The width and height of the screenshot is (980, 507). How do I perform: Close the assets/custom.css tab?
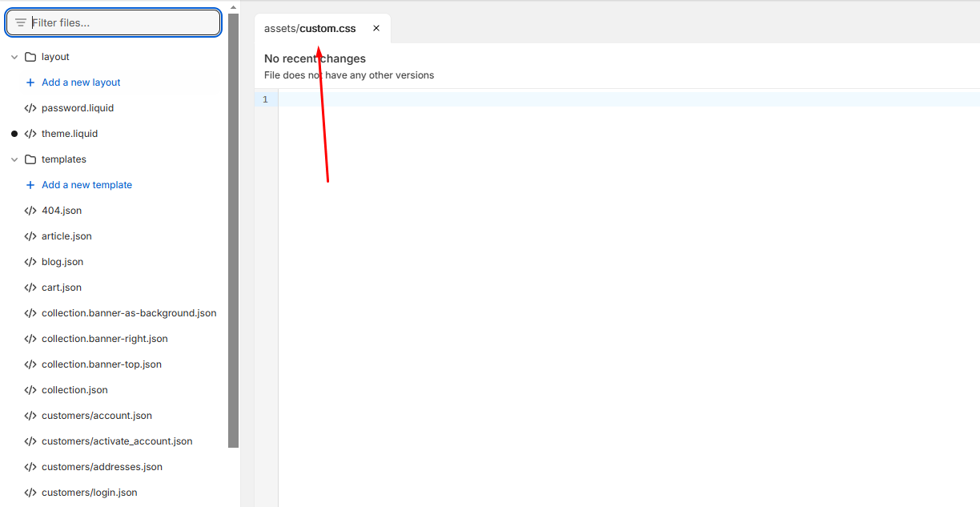(x=376, y=28)
